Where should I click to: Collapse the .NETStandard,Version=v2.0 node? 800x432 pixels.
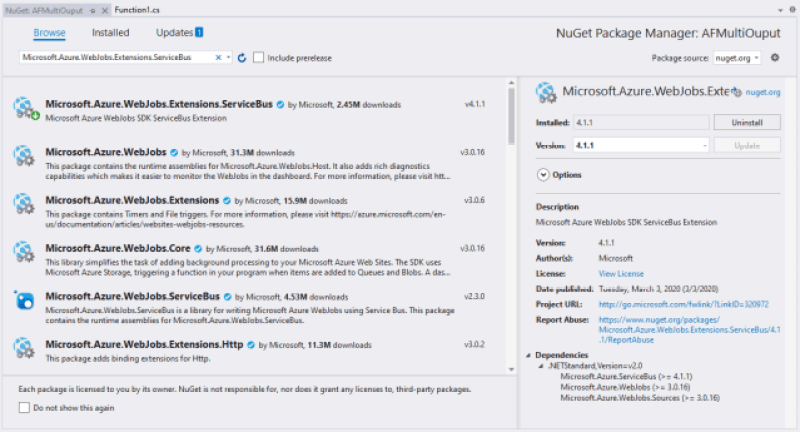[x=541, y=366]
